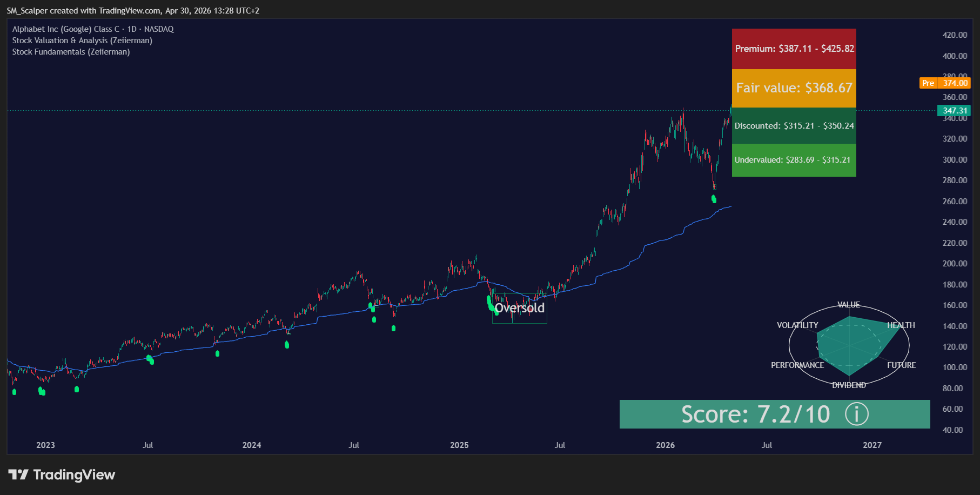Click the 60.00 price axis label
This screenshot has height=495, width=980.
click(x=952, y=409)
